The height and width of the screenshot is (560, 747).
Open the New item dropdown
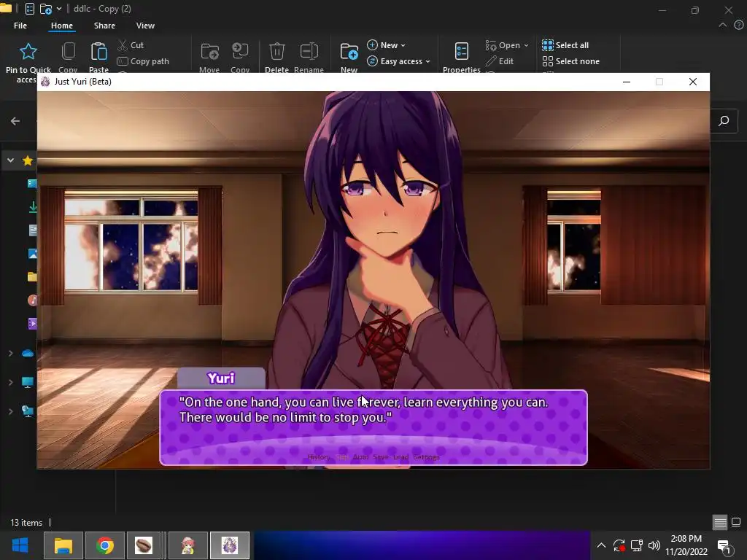pyautogui.click(x=387, y=45)
